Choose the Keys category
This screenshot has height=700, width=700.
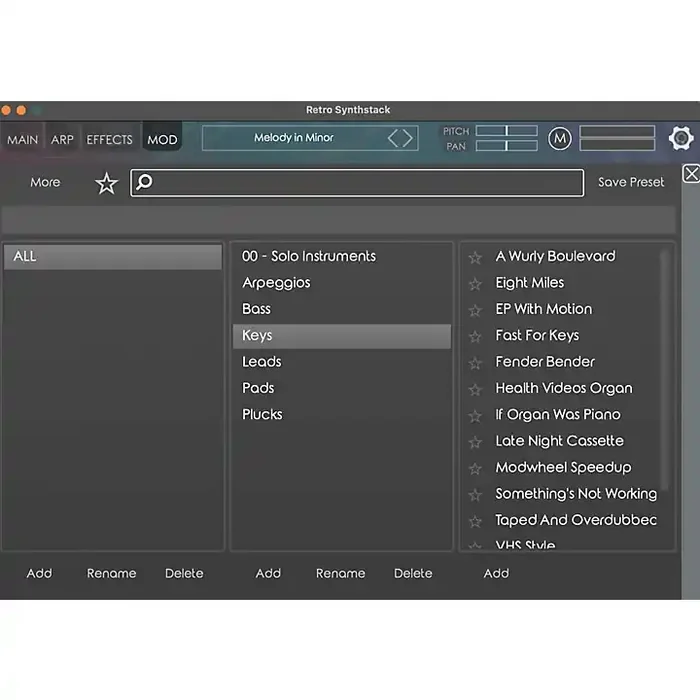(x=342, y=336)
